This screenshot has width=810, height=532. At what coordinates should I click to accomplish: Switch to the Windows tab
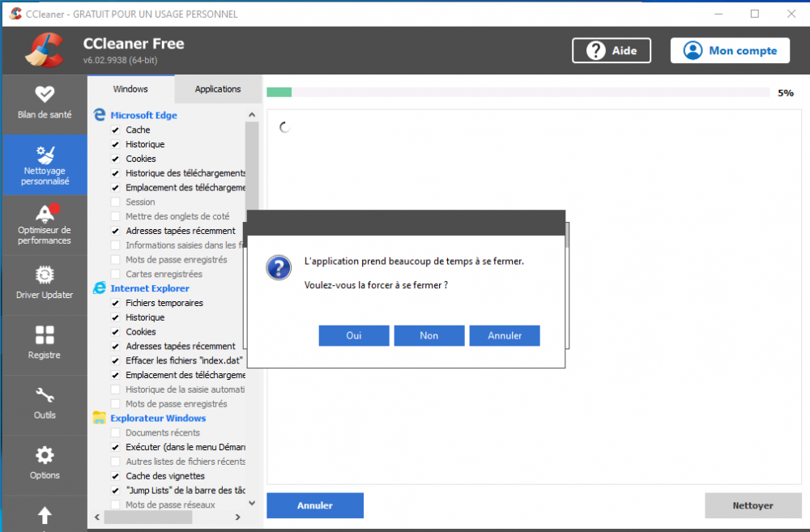(130, 89)
